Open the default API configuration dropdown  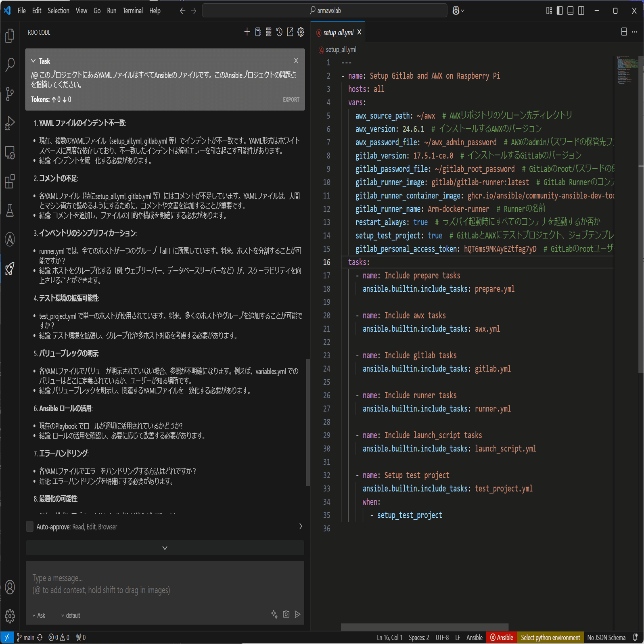[71, 615]
